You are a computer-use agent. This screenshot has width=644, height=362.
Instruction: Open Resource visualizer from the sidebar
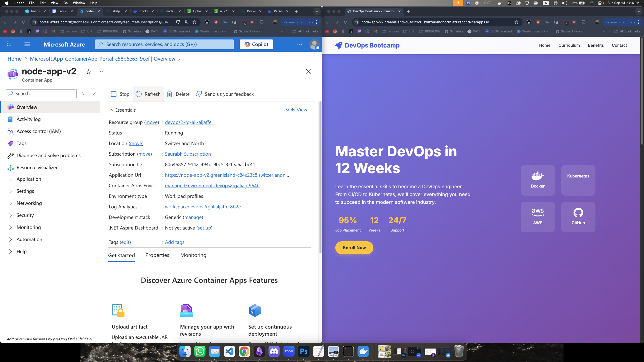click(36, 167)
